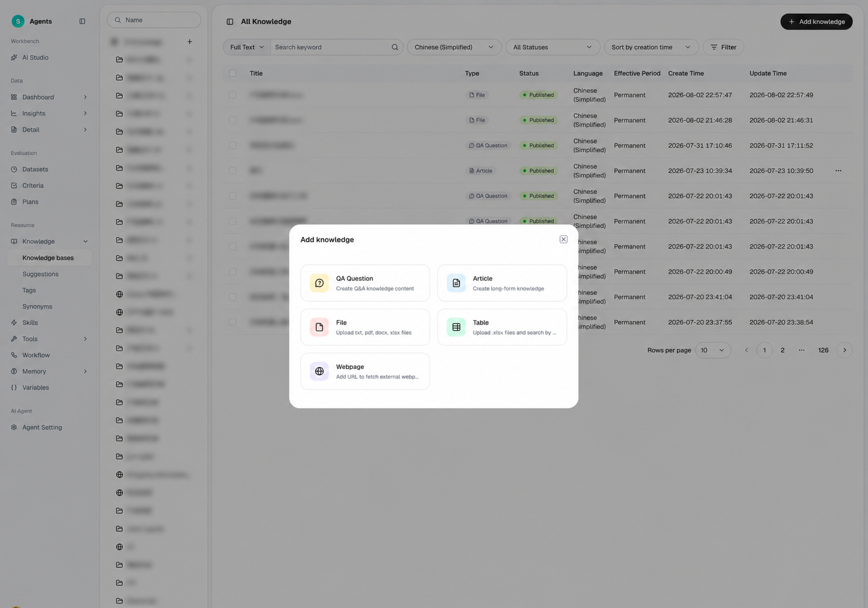This screenshot has height=608, width=868.
Task: Click the All Knowledge heading
Action: point(266,21)
